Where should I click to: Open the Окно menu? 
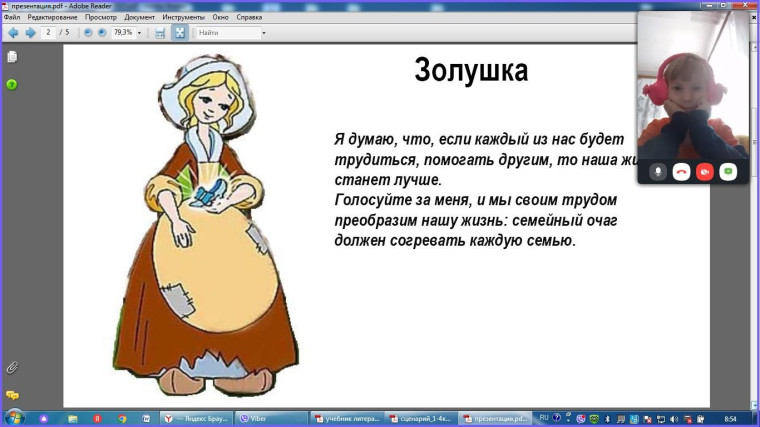coord(220,17)
